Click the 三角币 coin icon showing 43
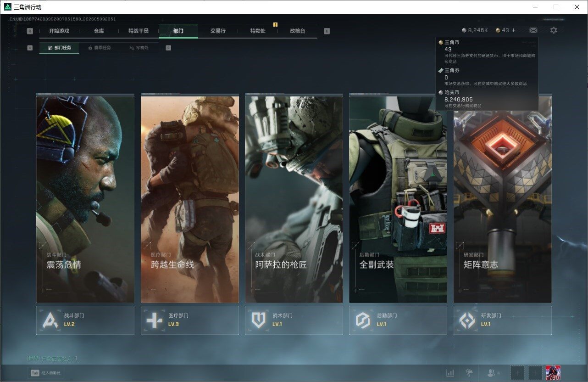588x382 pixels. [498, 30]
